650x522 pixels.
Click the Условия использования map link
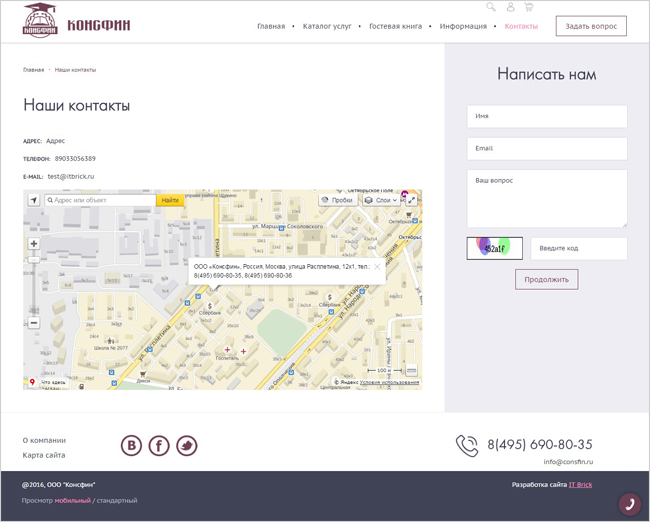pos(389,382)
